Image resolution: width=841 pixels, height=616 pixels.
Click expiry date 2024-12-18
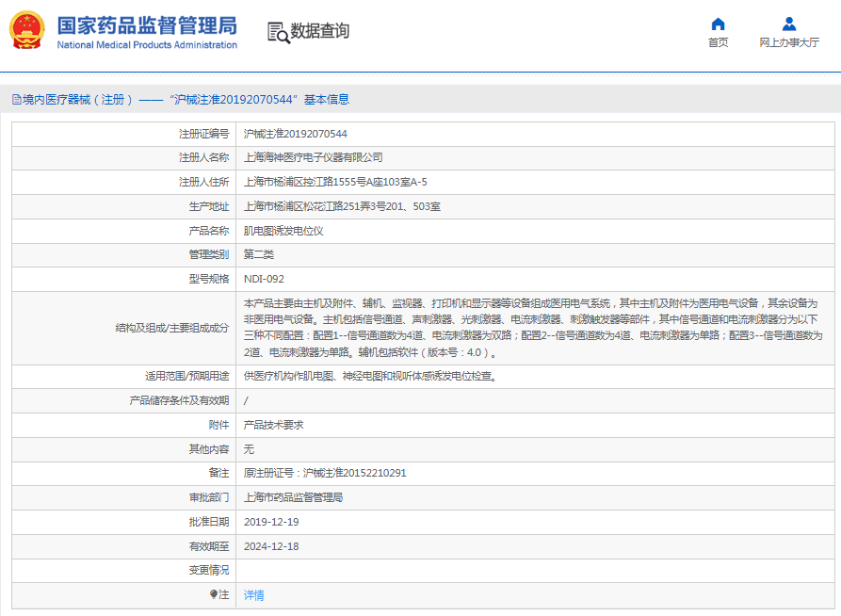pyautogui.click(x=271, y=546)
